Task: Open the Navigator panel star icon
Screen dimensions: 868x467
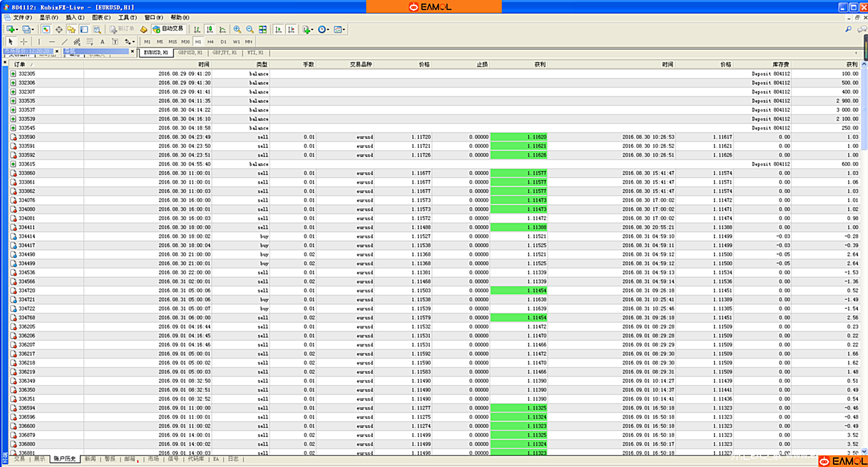Action: (71, 29)
